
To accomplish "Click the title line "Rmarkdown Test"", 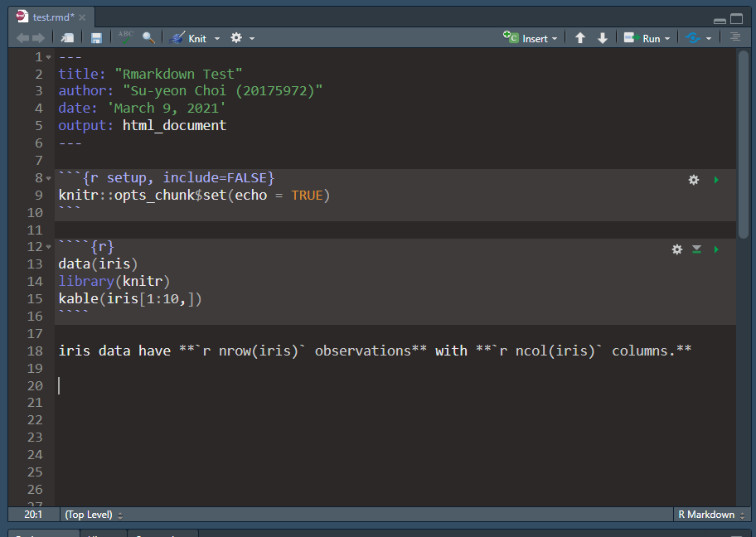I will pyautogui.click(x=150, y=75).
